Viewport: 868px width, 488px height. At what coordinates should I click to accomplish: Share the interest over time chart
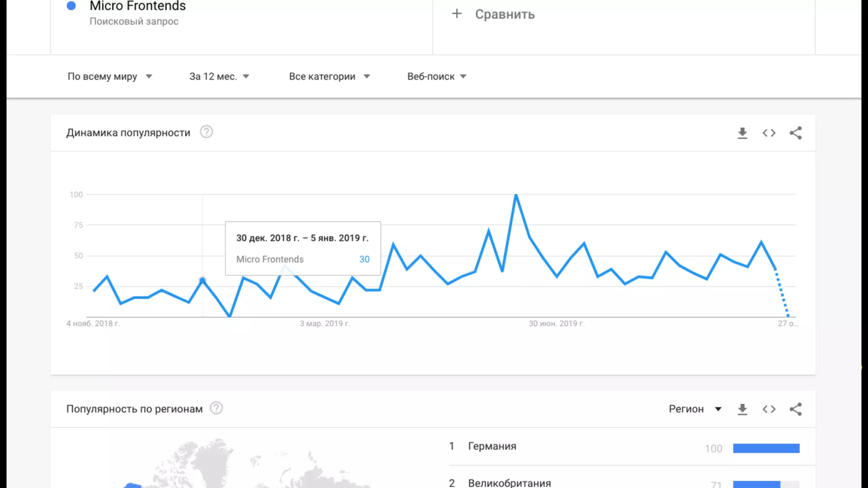[x=796, y=133]
